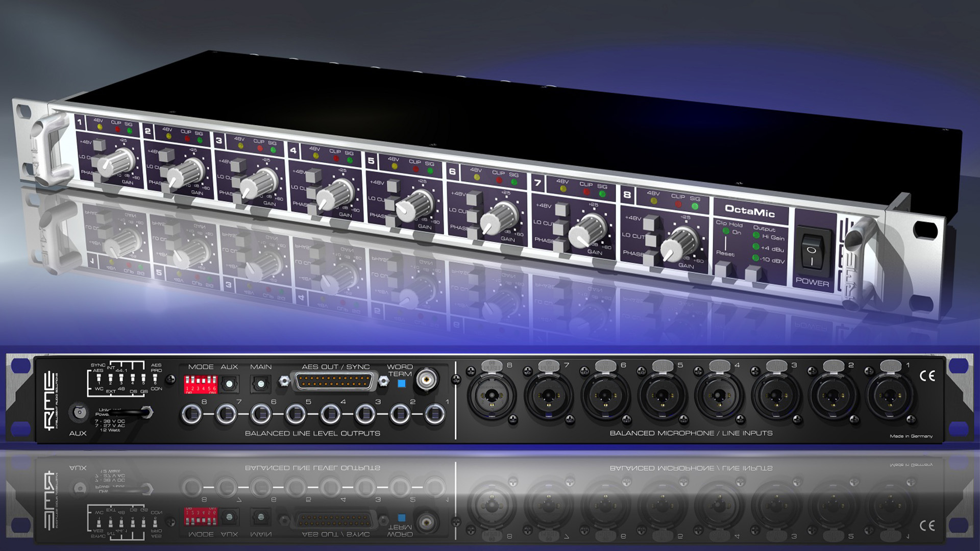Click the channel 8 48V yellow LED
The height and width of the screenshot is (551, 980).
(x=654, y=201)
